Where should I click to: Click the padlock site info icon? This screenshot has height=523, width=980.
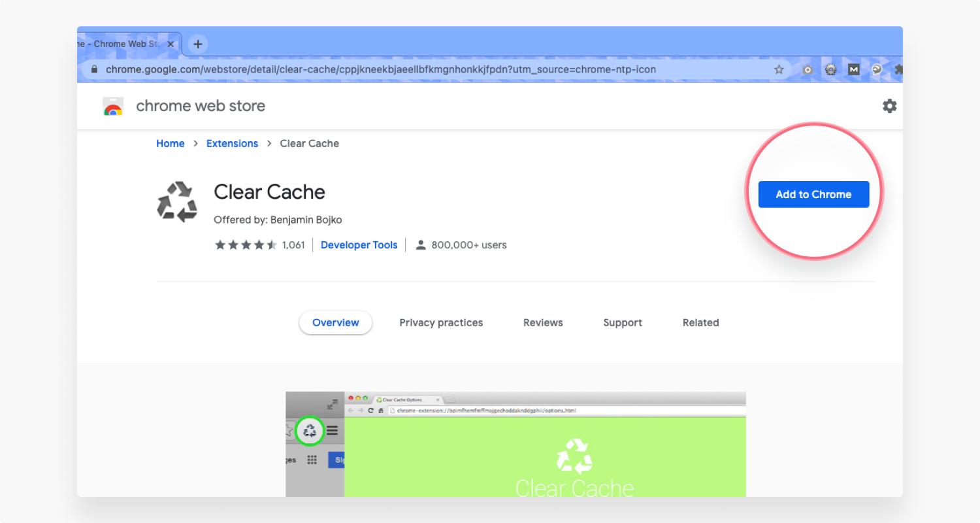(95, 69)
